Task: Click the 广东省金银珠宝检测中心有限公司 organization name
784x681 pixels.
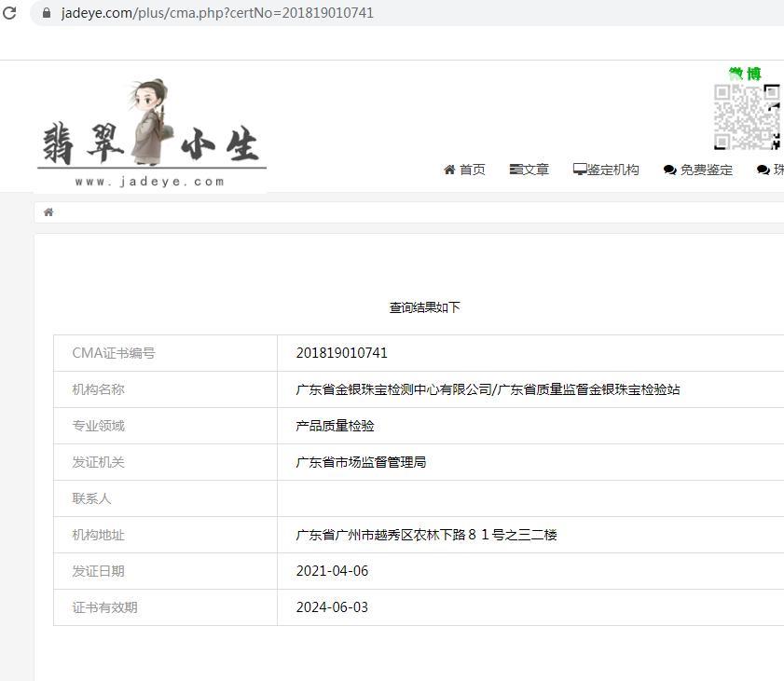Action: [393, 389]
